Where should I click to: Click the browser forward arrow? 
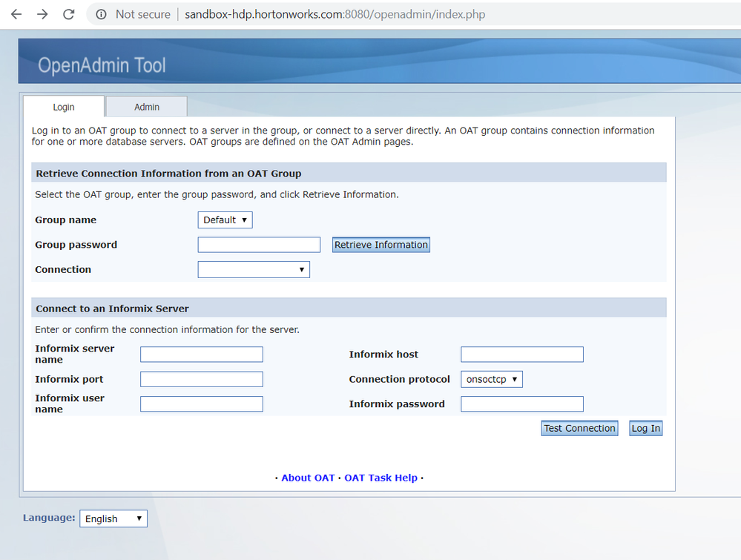pyautogui.click(x=42, y=14)
